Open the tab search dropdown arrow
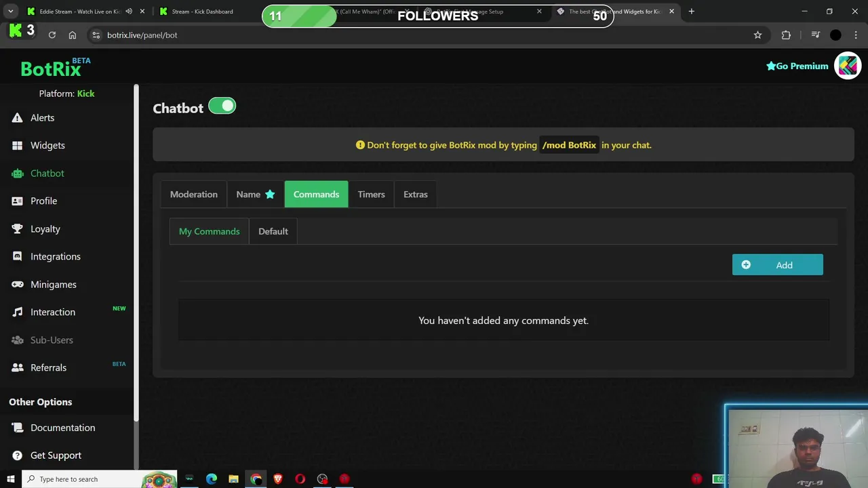 [x=10, y=12]
